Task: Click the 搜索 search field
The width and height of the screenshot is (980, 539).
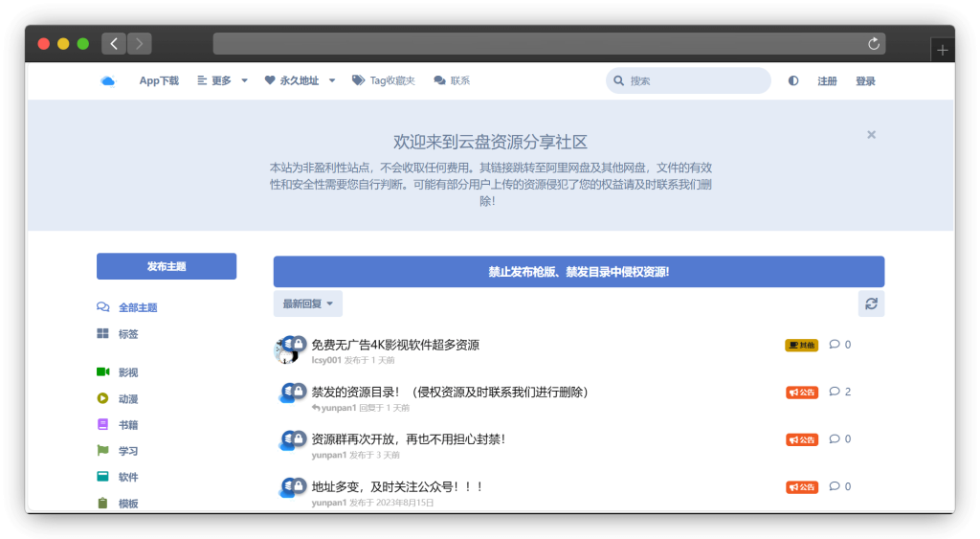Action: 688,80
